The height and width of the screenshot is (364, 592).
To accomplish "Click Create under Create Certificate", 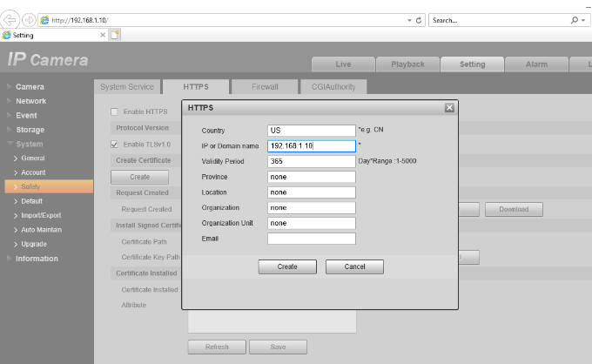I will (x=139, y=177).
